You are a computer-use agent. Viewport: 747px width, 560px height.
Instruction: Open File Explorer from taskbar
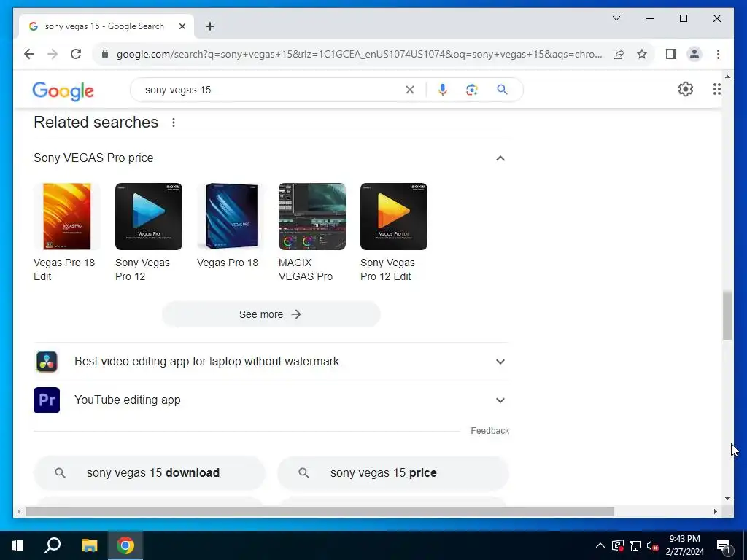tap(89, 545)
